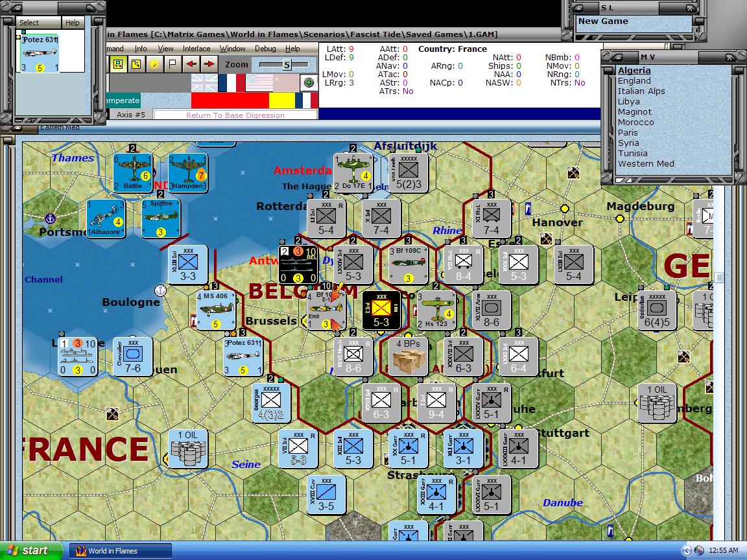Screen dimensions: 747x560
Task: Toggle the yellow sun-check toolbar button
Action: click(154, 64)
